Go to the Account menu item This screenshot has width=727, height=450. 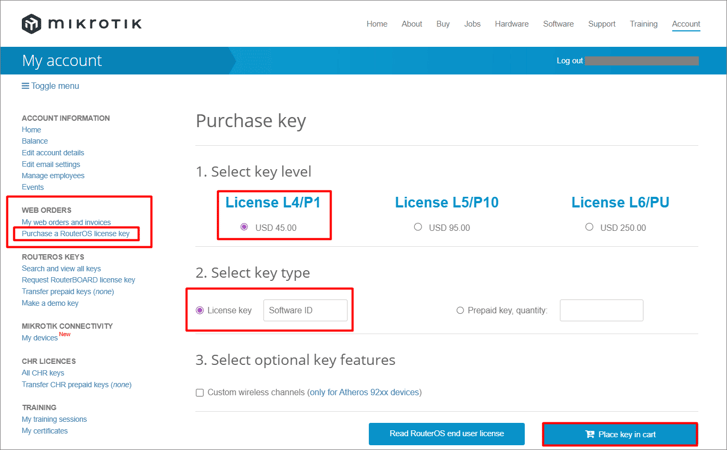pos(686,24)
